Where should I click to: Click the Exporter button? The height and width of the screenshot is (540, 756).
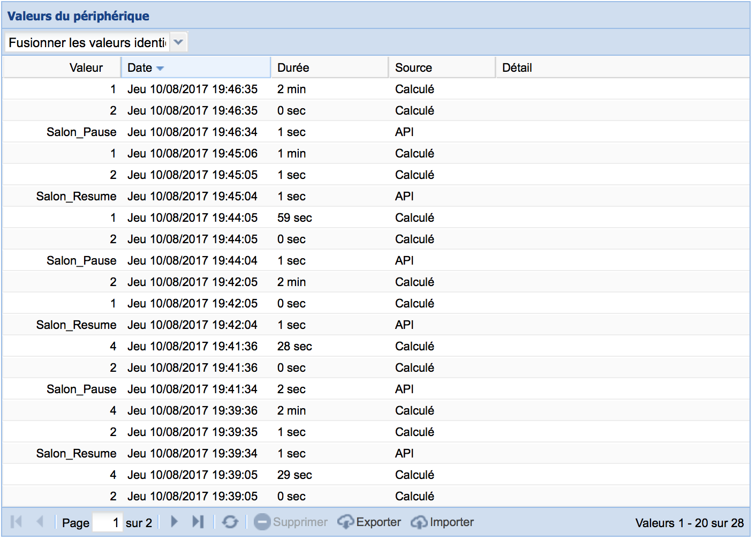369,522
